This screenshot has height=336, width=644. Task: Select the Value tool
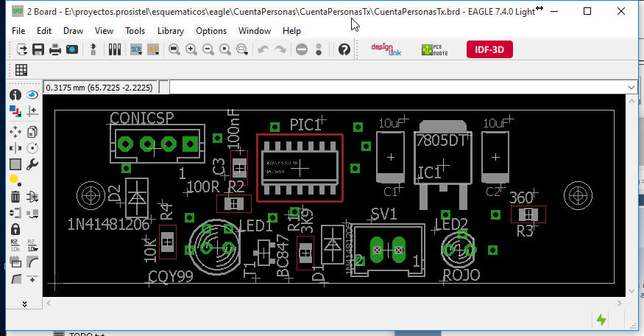point(32,245)
